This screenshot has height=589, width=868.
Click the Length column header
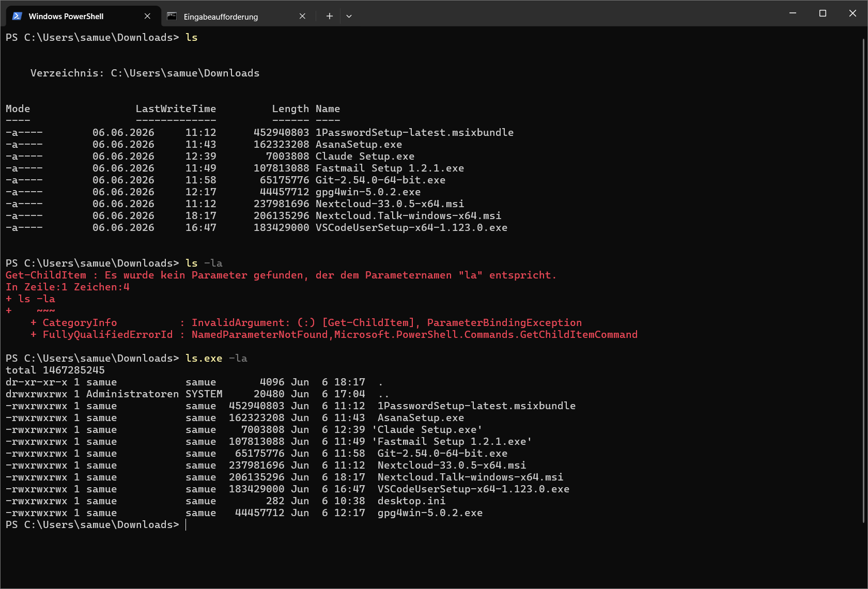tap(290, 109)
